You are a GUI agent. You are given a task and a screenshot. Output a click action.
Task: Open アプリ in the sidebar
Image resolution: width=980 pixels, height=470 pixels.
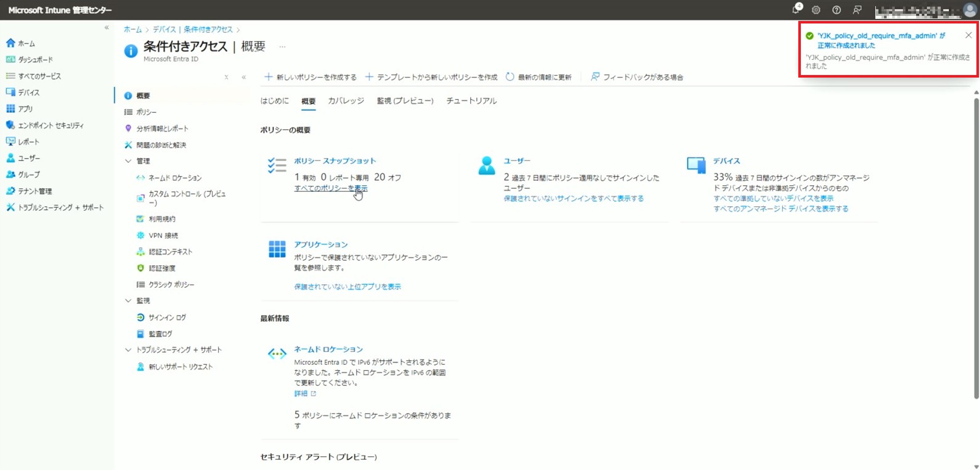click(25, 109)
